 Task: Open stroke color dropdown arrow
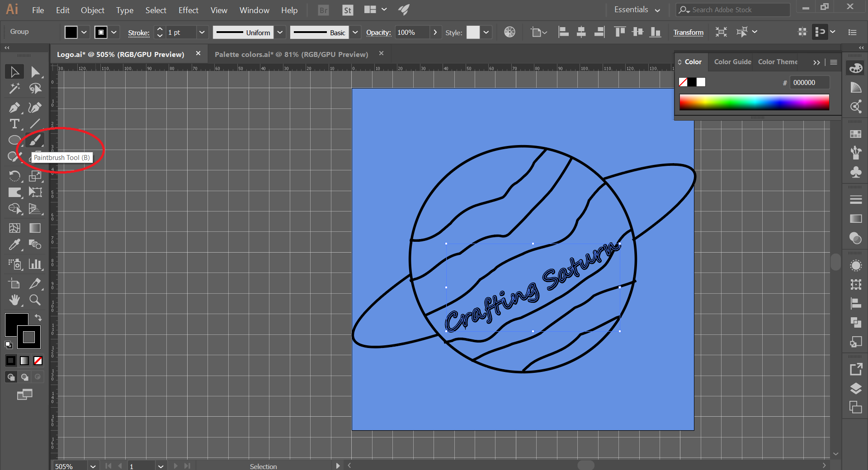point(114,32)
